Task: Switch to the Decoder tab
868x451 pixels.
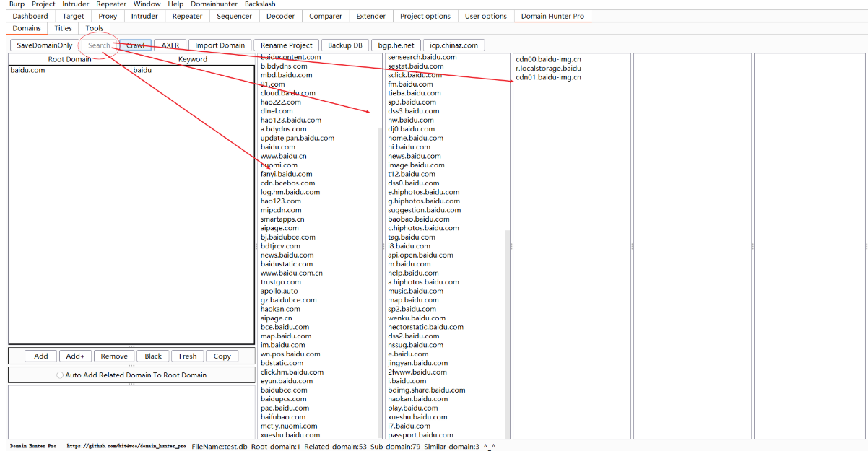Action: pyautogui.click(x=280, y=16)
